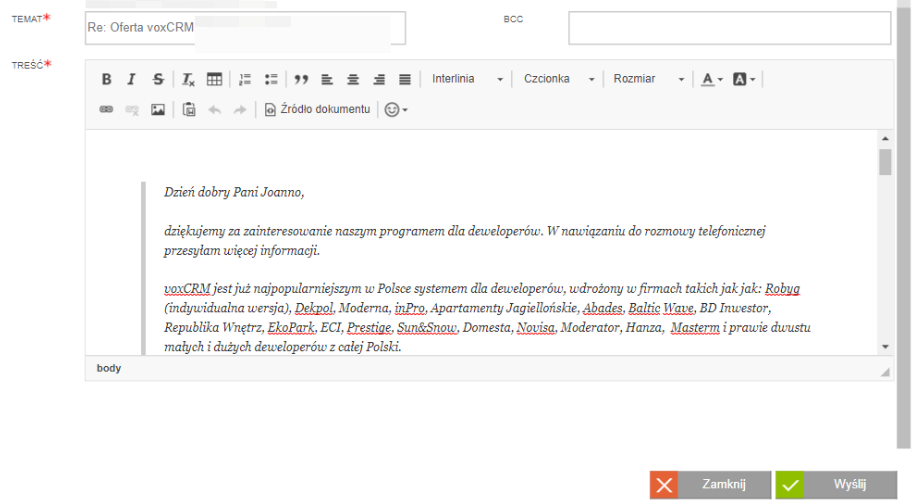Click the unlink icon
Screen dimensions: 915x504
coord(132,110)
